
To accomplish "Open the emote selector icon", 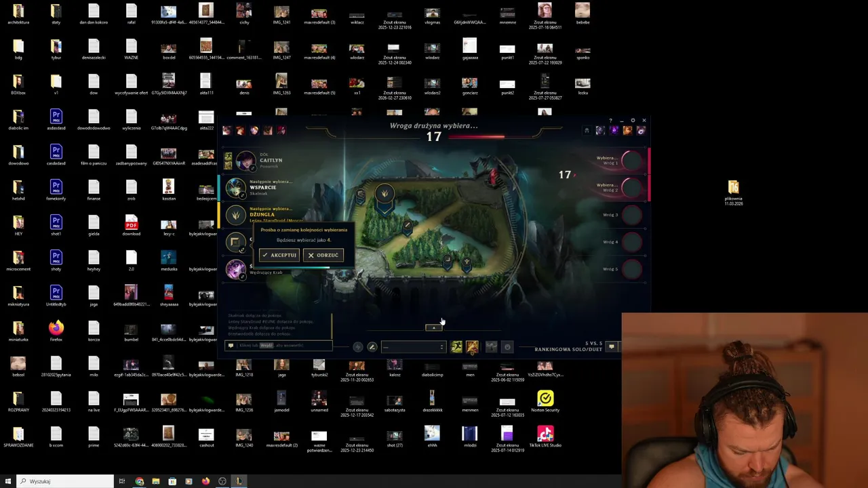I will click(x=507, y=347).
